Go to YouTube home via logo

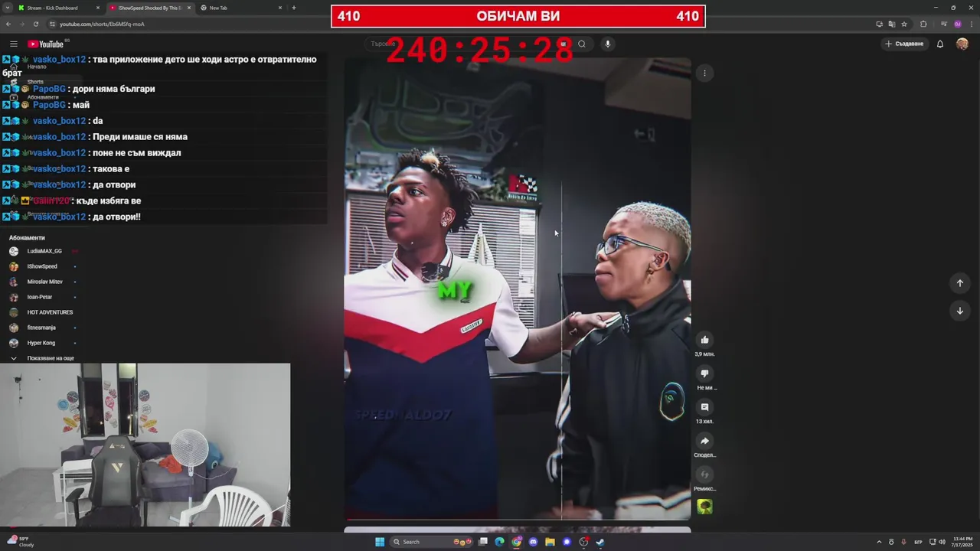pyautogui.click(x=46, y=44)
